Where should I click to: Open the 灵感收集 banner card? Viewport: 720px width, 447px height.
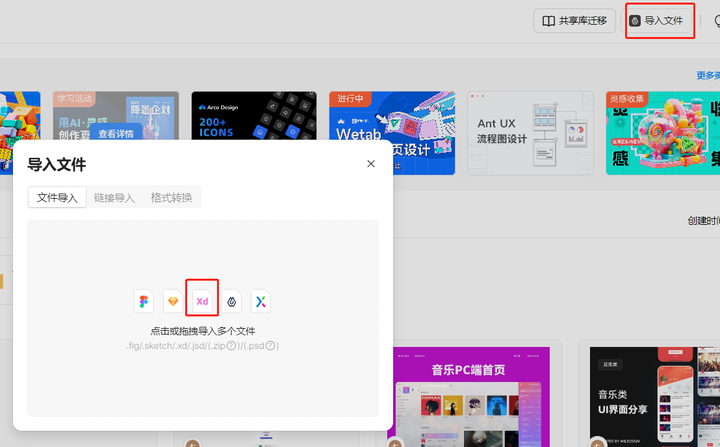pos(663,133)
